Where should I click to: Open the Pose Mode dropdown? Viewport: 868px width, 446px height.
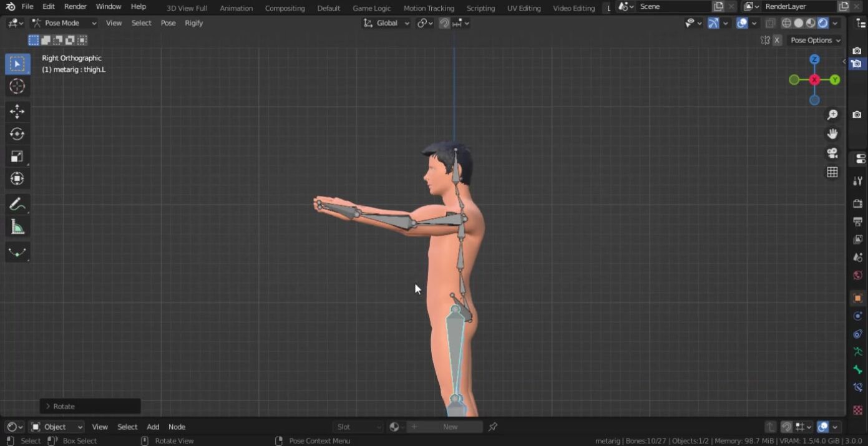(x=64, y=23)
